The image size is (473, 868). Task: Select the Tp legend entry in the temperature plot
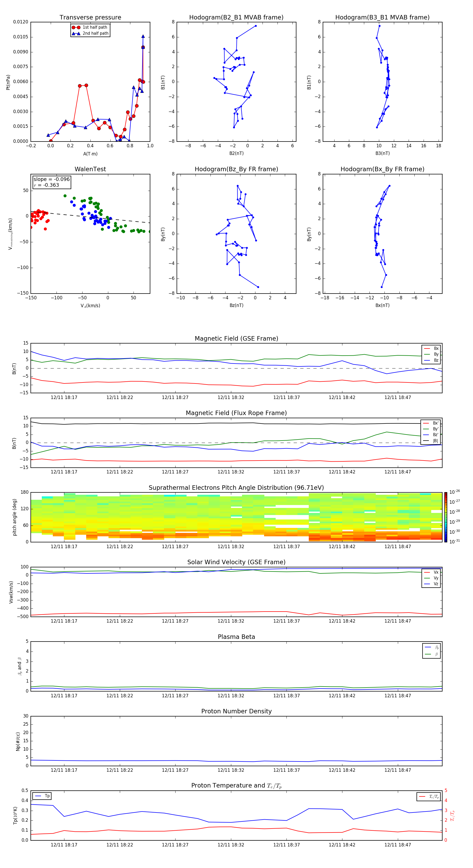coord(42,796)
